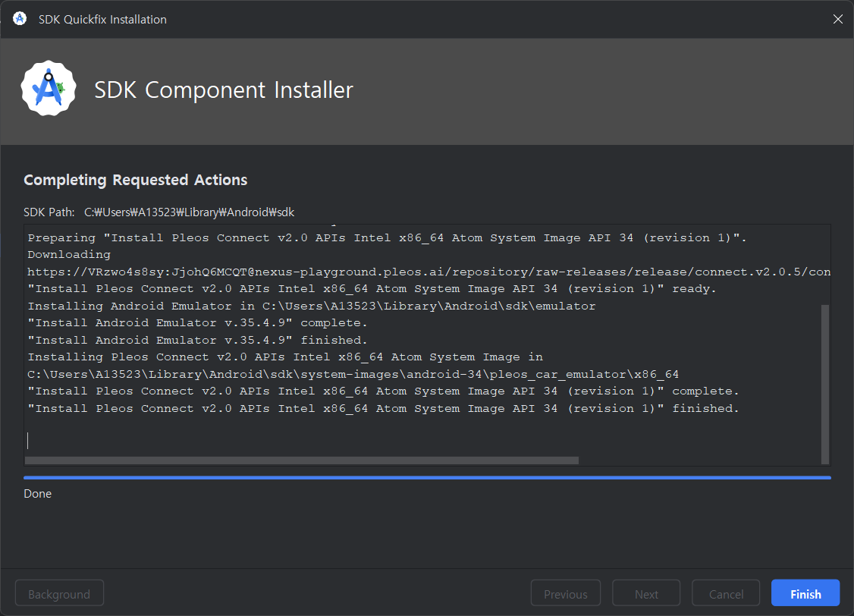Click the Installing Android Emulator log line
854x616 pixels.
311,306
